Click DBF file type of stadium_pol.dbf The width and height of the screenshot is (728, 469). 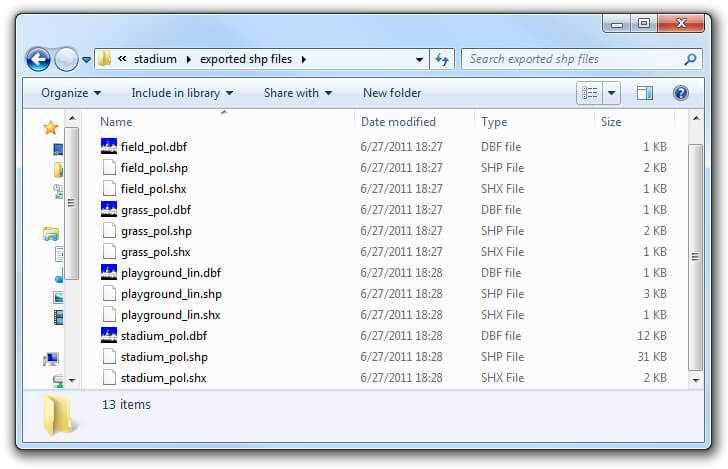click(501, 336)
